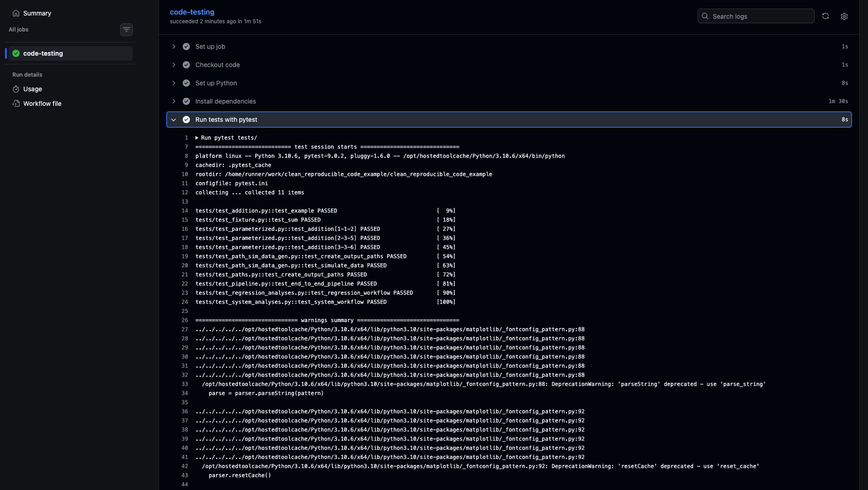
Task: Click the 'test session starts' log line
Action: 327,147
